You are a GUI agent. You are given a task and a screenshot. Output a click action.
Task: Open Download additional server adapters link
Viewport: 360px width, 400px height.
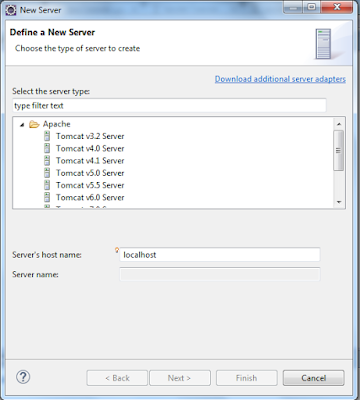coord(280,79)
